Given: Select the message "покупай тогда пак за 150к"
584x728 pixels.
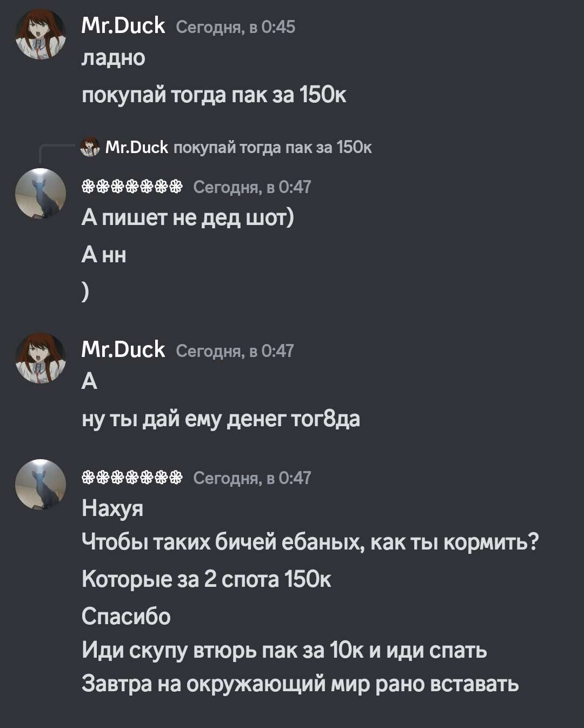Looking at the screenshot, I should [x=214, y=95].
